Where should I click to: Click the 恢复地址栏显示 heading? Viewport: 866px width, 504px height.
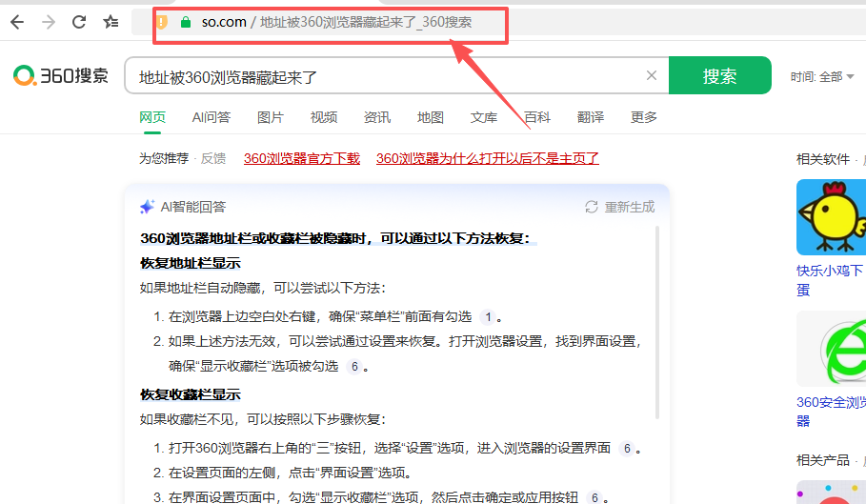coord(191,263)
